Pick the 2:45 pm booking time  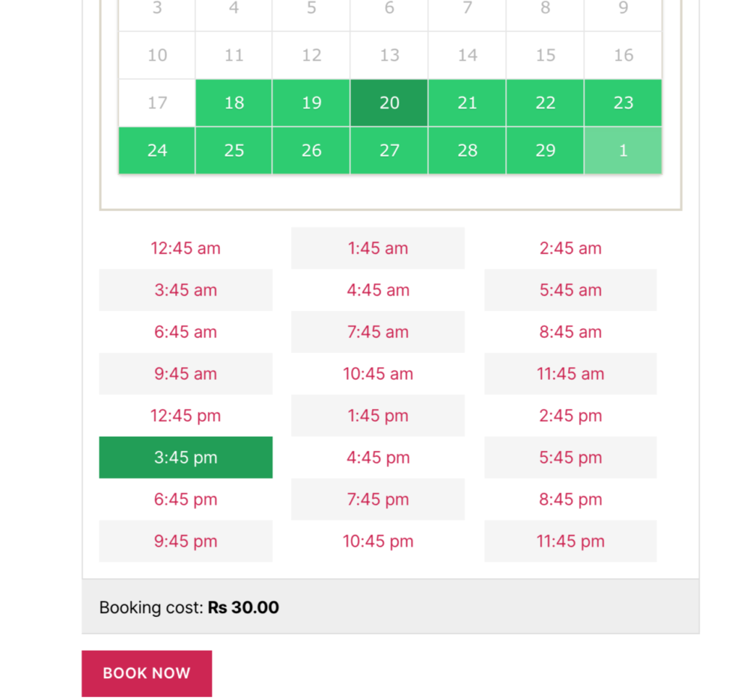point(570,416)
